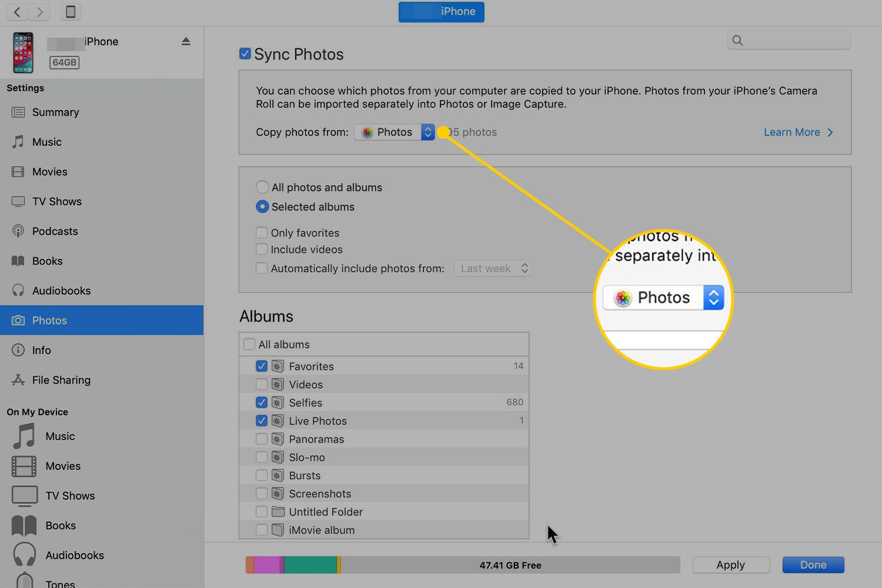The height and width of the screenshot is (588, 882).
Task: Open the Copy photos from dropdown
Action: pos(395,132)
